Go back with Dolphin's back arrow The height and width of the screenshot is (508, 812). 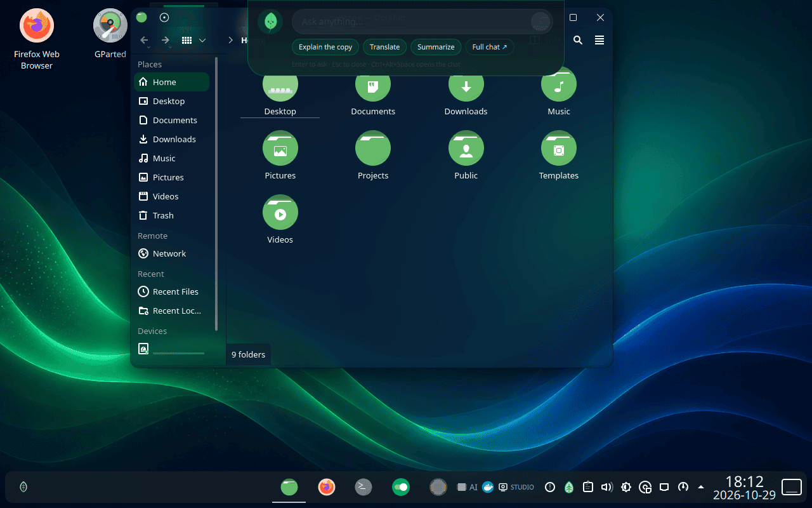[x=144, y=40]
